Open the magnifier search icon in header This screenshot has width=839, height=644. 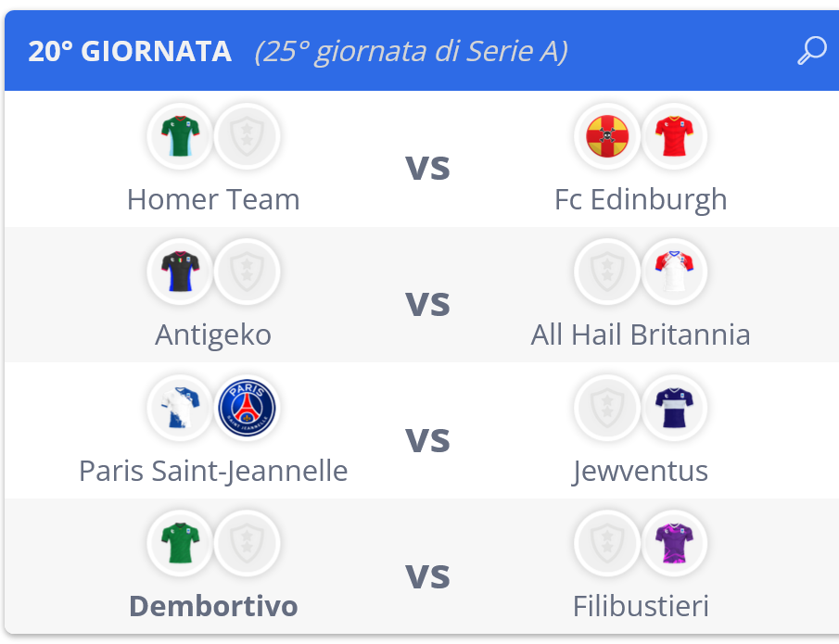click(x=812, y=51)
